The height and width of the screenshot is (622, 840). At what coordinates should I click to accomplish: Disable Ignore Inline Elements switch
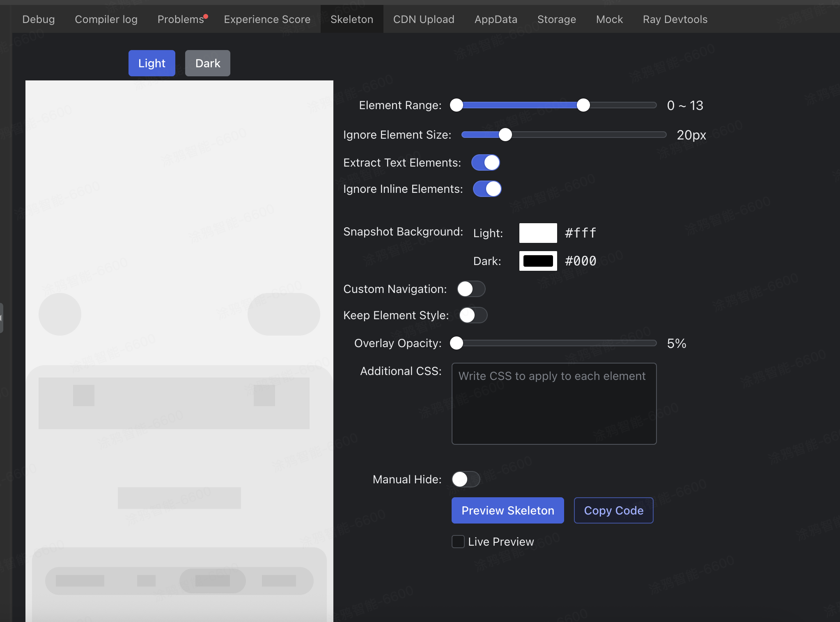(487, 189)
